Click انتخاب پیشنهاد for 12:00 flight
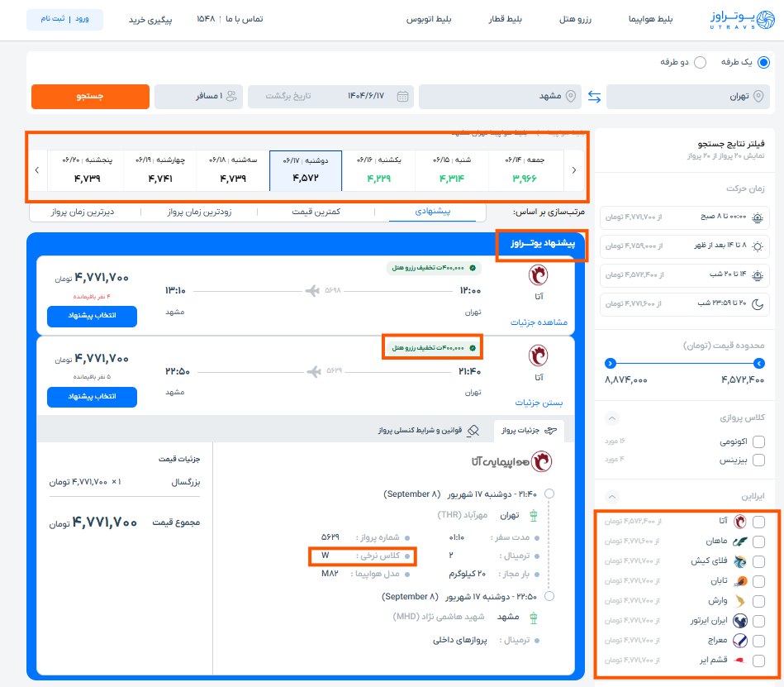The image size is (784, 687). point(92,317)
